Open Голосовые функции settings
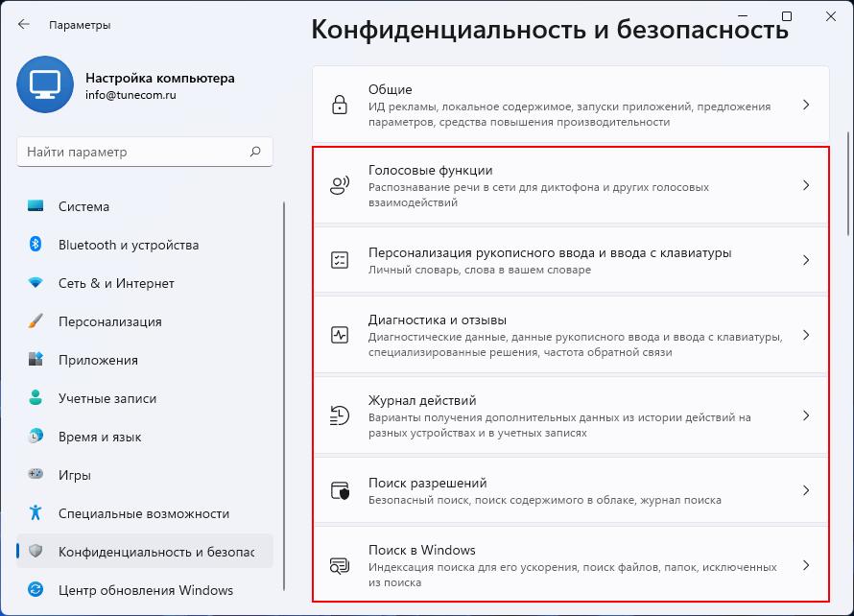The width and height of the screenshot is (854, 616). [571, 186]
